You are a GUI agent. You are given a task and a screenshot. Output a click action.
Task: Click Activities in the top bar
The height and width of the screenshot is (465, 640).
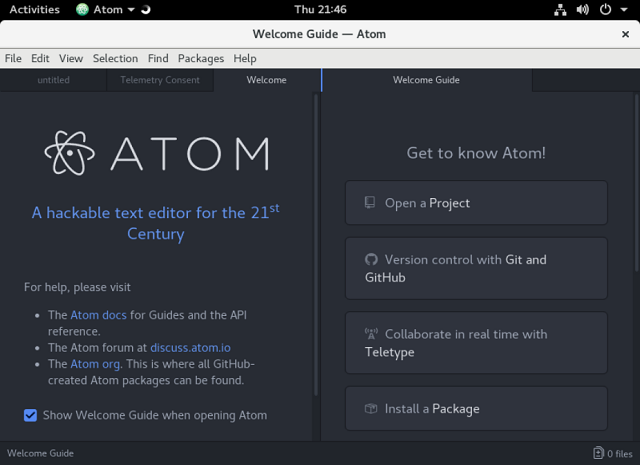(35, 9)
